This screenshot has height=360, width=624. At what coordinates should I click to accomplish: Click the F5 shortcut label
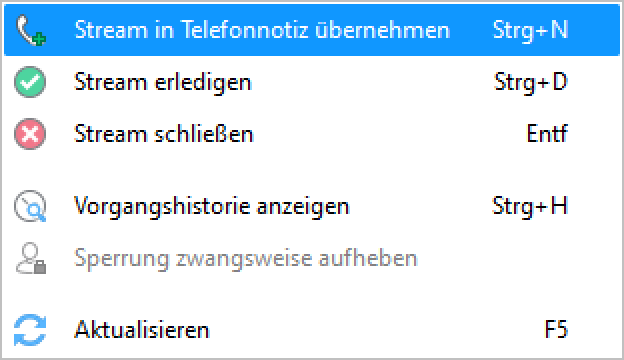(556, 330)
